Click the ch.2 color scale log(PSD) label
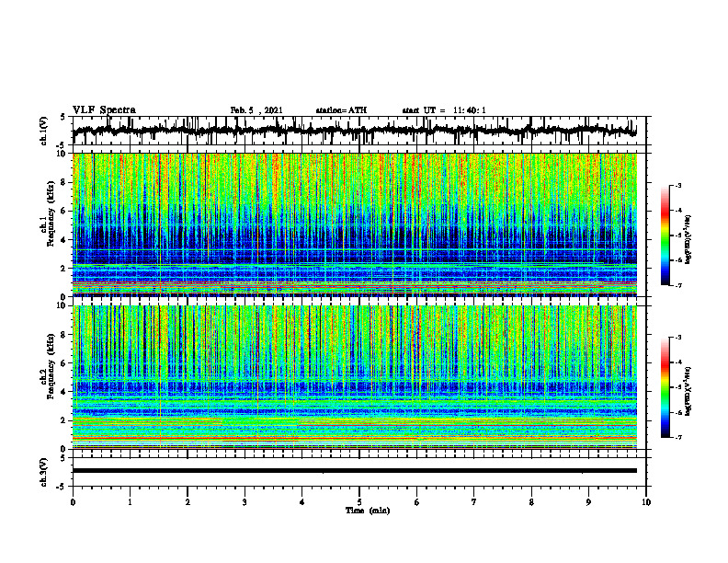 tap(688, 391)
